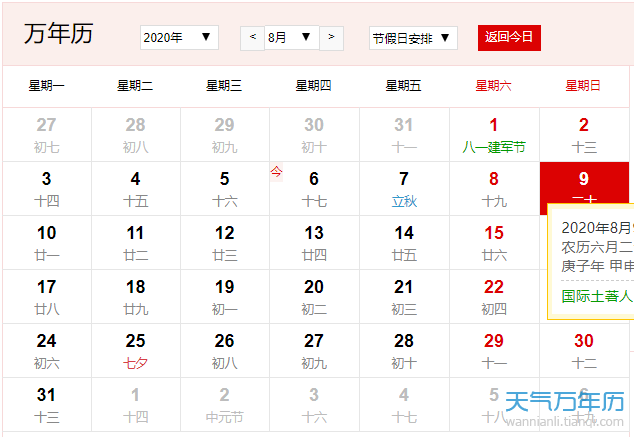The image size is (634, 437).
Task: Select August 14 廿五
Action: tap(404, 243)
